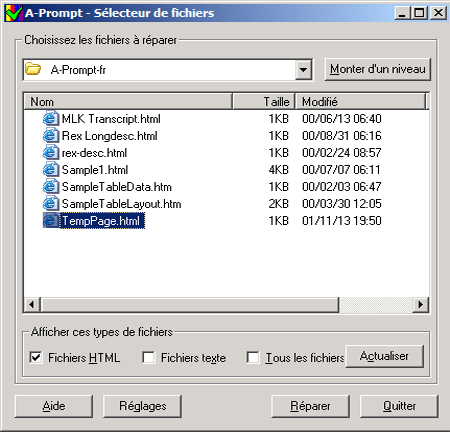Screen dimensions: 450x432
Task: Click the A-Prompt-fr folder icon
Action: click(33, 69)
